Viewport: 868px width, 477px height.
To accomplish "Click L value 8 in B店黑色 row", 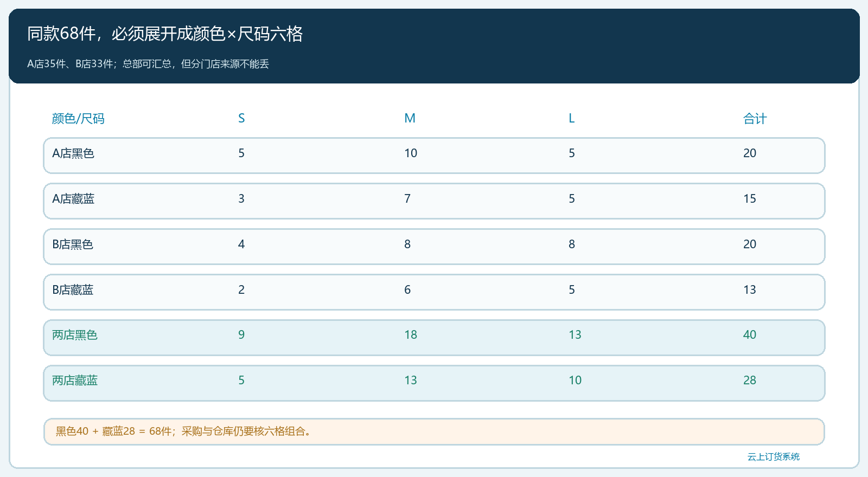I will point(572,244).
